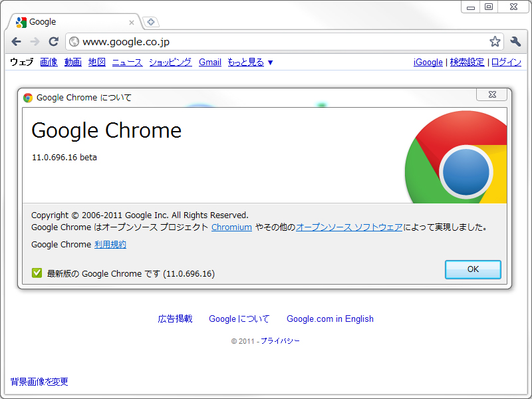The width and height of the screenshot is (532, 399).
Task: Click the back navigation arrow
Action: [16, 41]
